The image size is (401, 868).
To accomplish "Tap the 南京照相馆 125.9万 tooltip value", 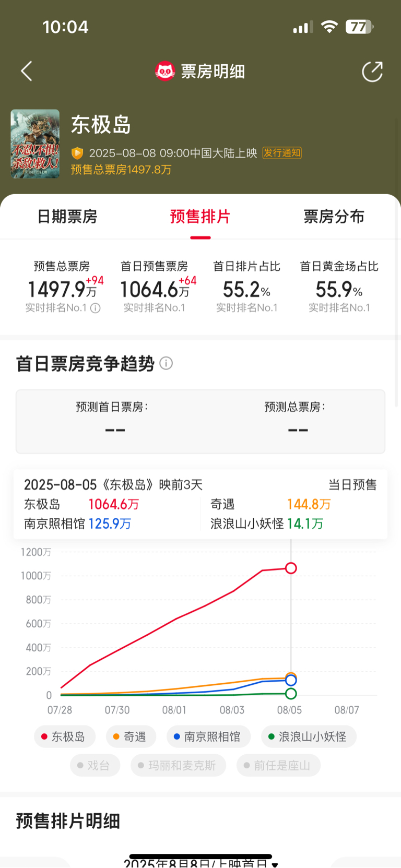I will [x=110, y=524].
